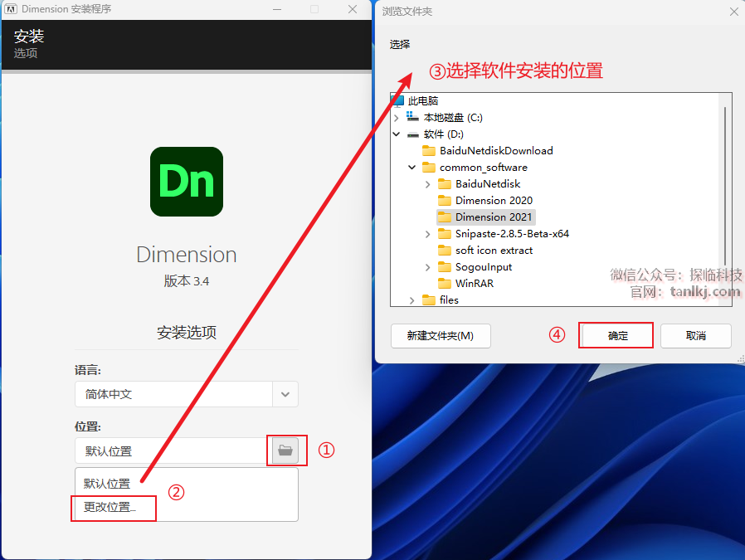The height and width of the screenshot is (560, 745).
Task: Click the files folder icon
Action: click(429, 300)
